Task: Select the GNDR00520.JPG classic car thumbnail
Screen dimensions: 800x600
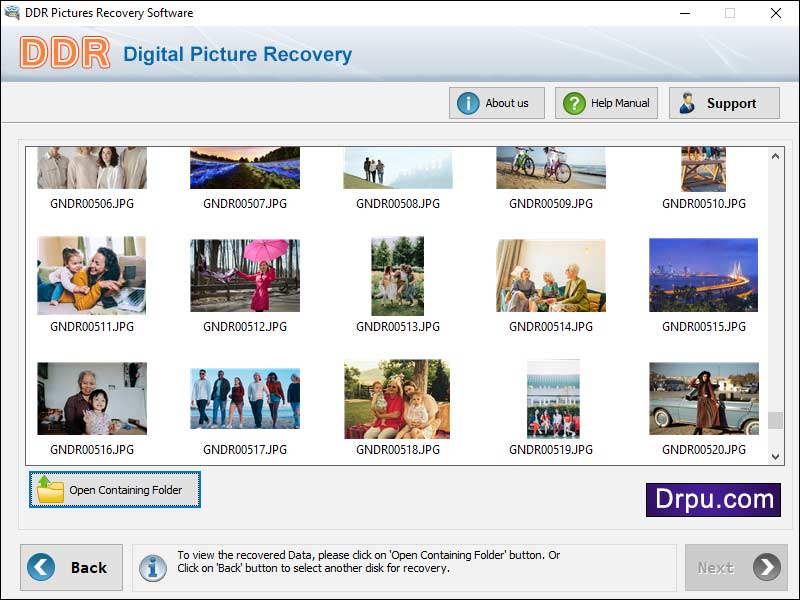Action: (702, 398)
